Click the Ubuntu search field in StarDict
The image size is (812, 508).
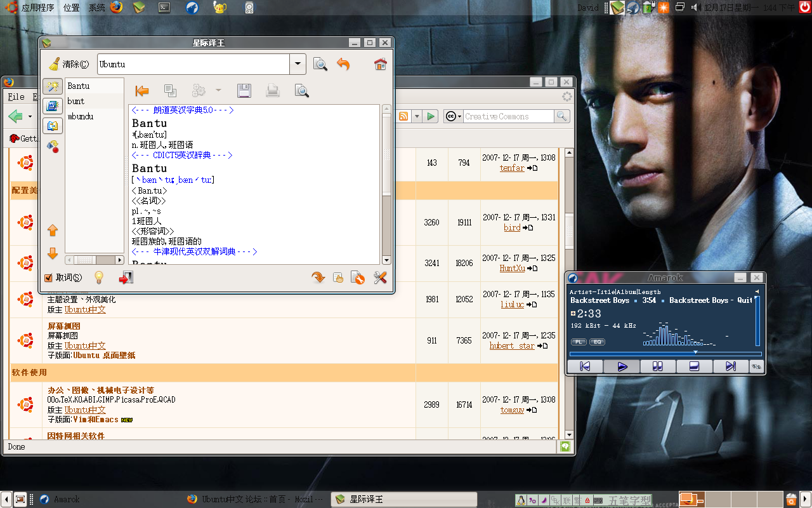click(x=193, y=64)
